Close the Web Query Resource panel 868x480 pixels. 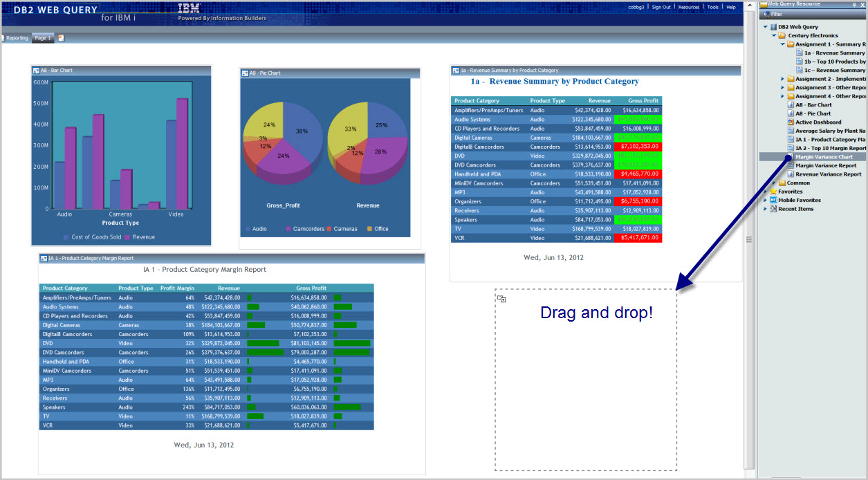[863, 4]
